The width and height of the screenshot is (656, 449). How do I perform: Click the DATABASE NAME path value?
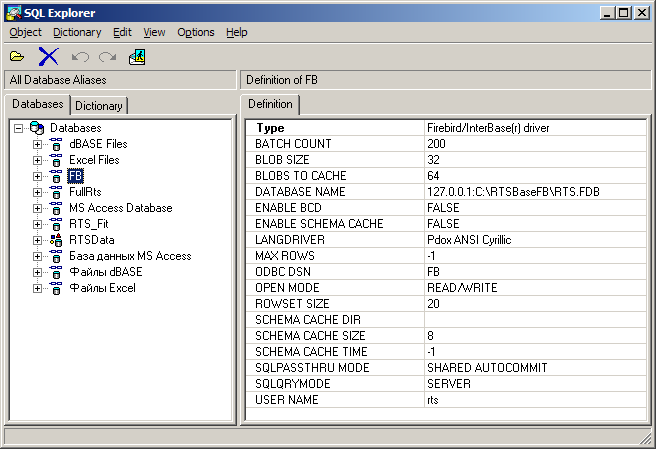(513, 192)
